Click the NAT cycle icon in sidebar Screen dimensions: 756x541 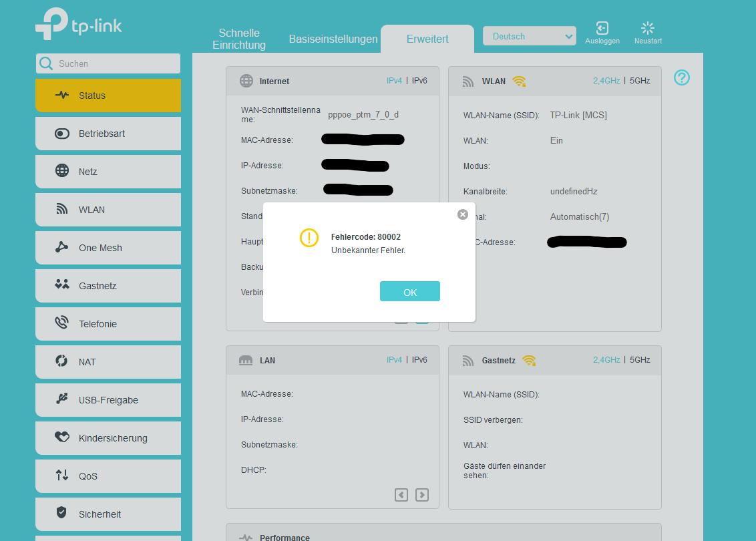click(61, 361)
